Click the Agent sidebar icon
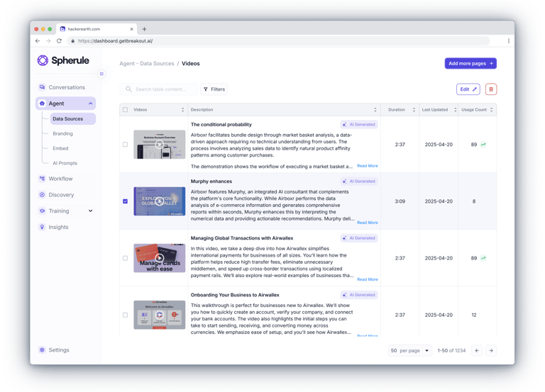Screen dimensions: 545x392 (x=42, y=103)
